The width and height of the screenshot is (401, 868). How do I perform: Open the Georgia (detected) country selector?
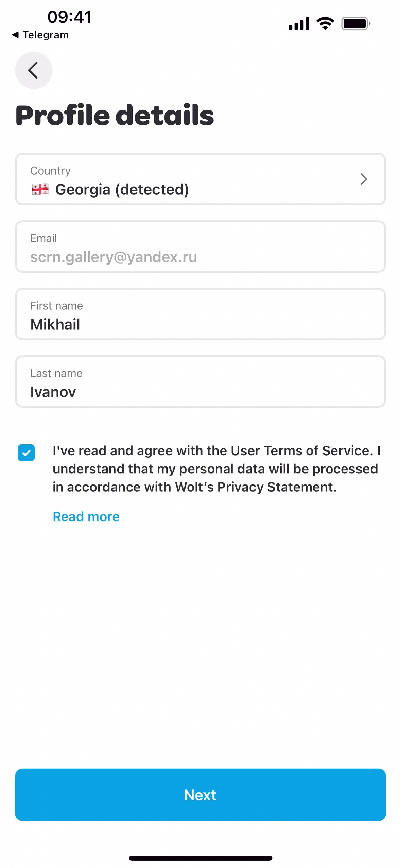[x=200, y=179]
